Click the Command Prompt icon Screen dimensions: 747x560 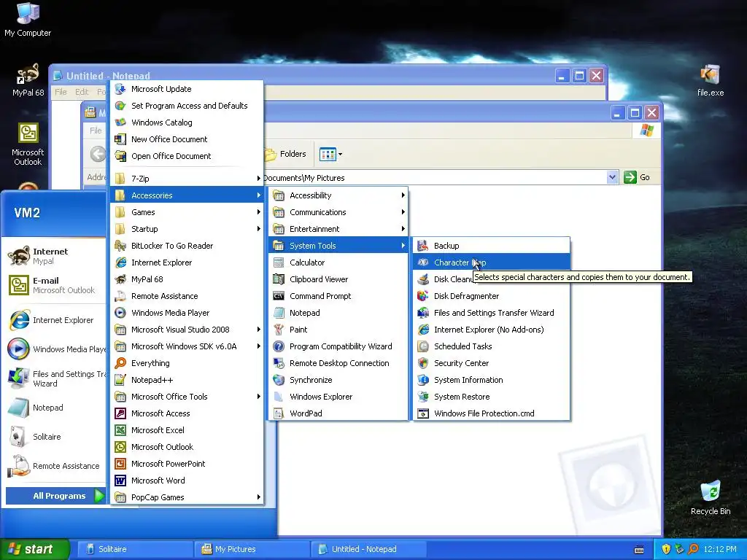[x=279, y=296]
